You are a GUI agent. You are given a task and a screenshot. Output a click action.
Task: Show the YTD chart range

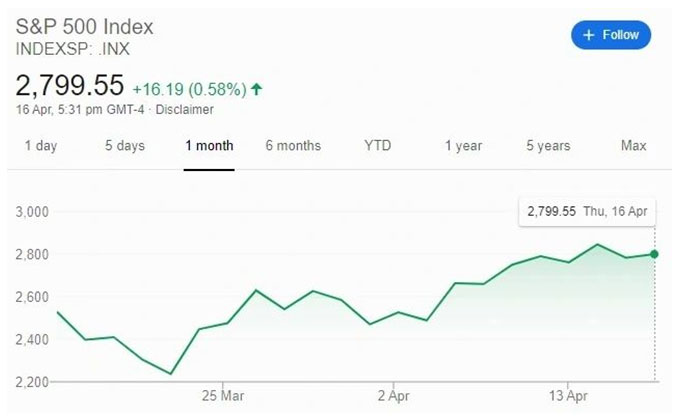(x=378, y=145)
